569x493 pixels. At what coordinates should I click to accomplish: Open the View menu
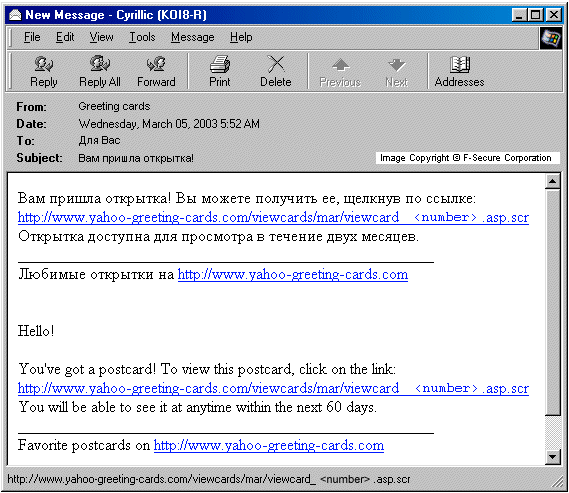102,37
